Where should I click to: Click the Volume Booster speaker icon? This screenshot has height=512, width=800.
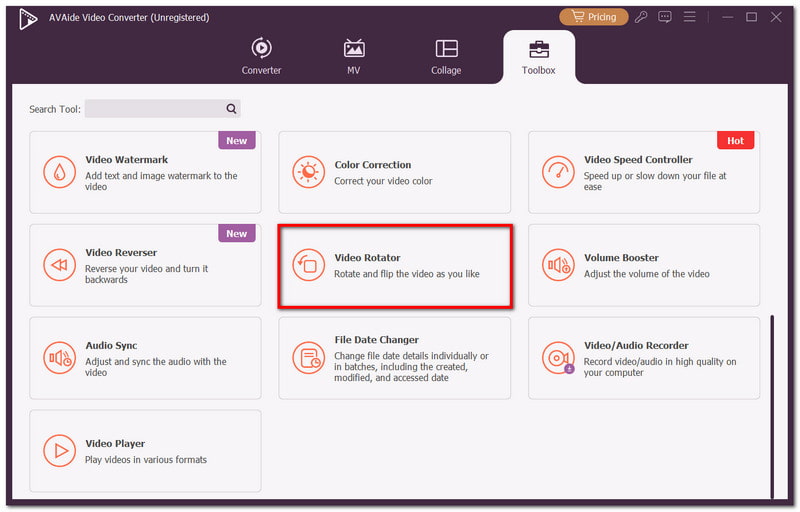558,265
